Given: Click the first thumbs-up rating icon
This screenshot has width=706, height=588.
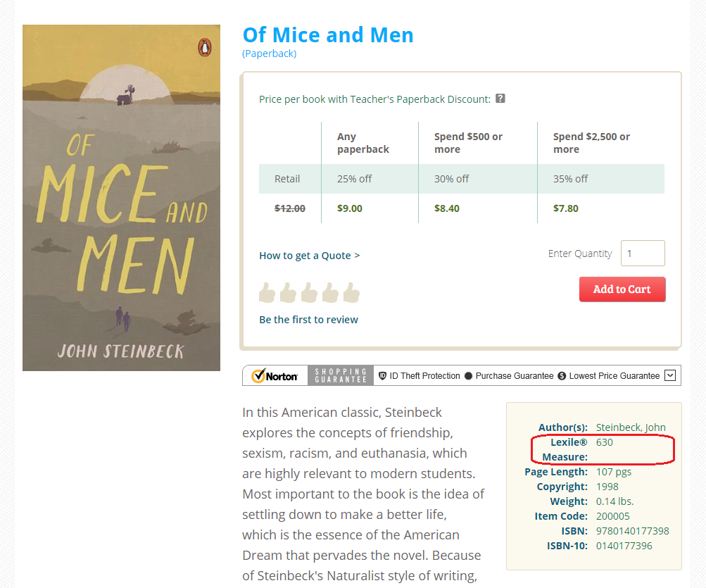Looking at the screenshot, I should (x=267, y=292).
